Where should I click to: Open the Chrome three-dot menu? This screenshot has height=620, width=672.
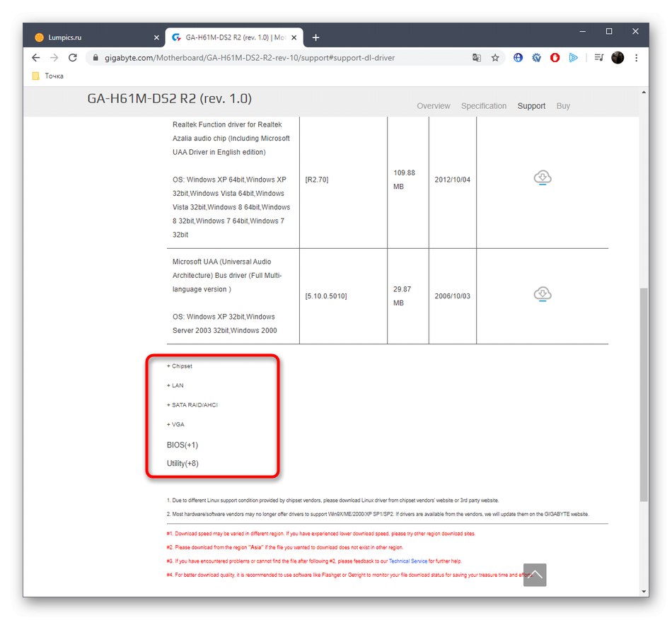636,57
